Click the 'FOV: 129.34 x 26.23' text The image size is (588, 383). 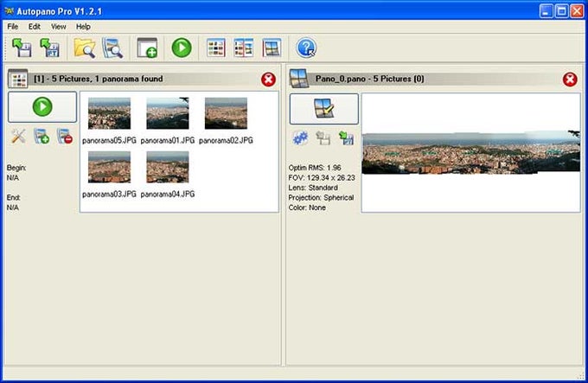322,177
